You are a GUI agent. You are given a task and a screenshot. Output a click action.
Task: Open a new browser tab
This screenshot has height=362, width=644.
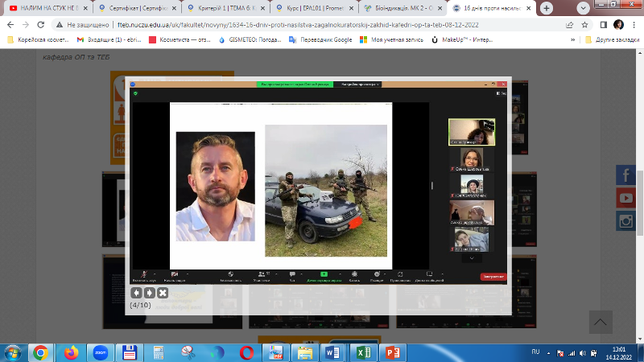[547, 8]
